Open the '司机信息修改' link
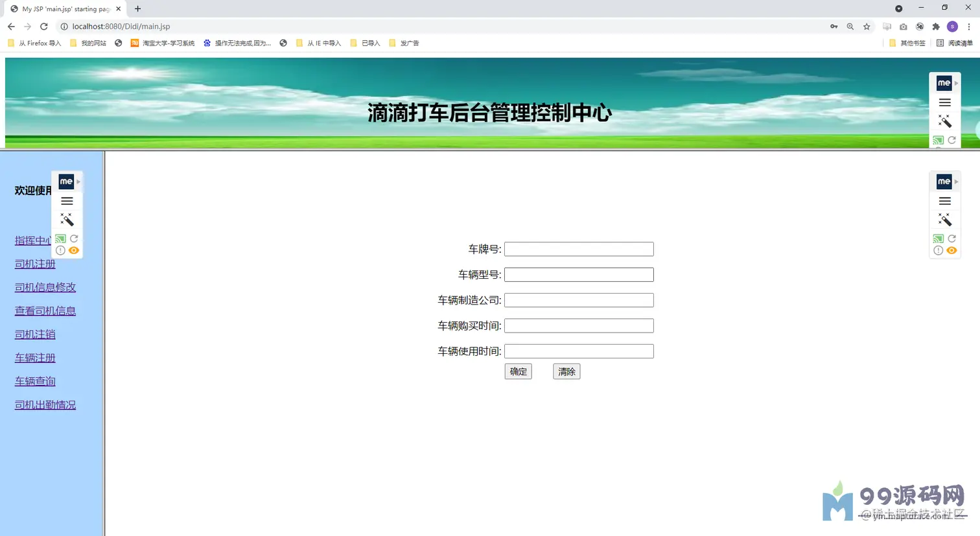The width and height of the screenshot is (980, 536). [x=45, y=287]
